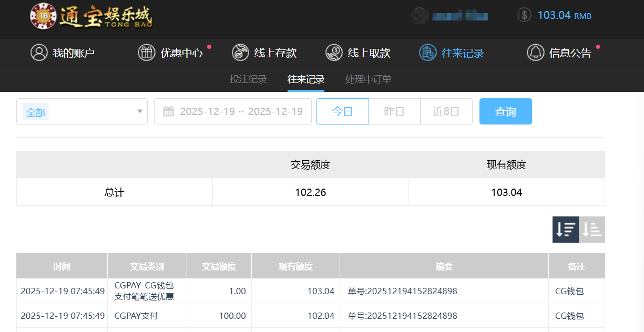Click the 时间 column header
644x332 pixels.
62,266
